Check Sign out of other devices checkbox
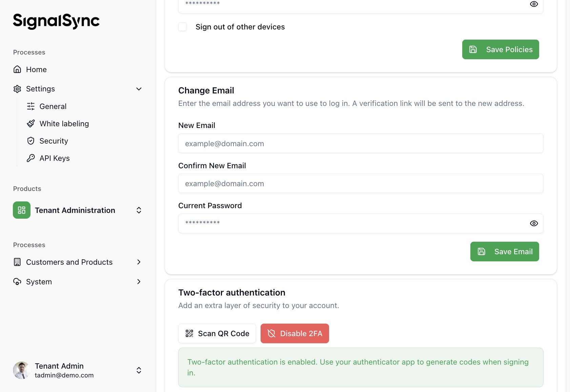Image resolution: width=570 pixels, height=392 pixels. tap(183, 27)
